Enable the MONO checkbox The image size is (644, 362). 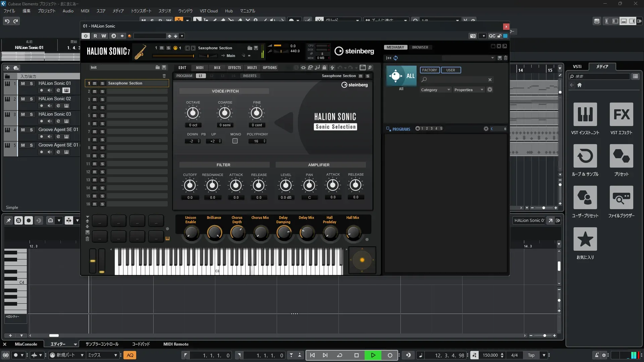(x=235, y=141)
